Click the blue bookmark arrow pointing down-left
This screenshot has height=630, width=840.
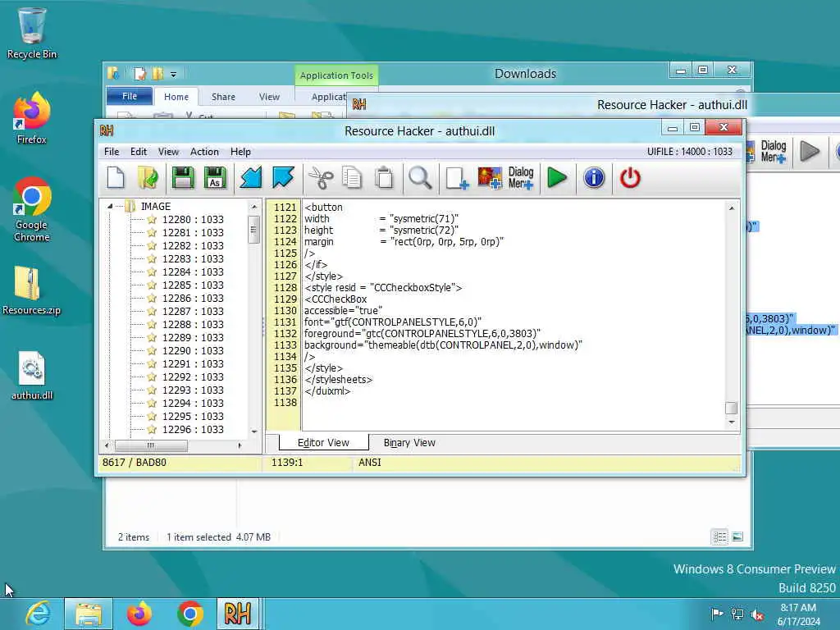click(x=251, y=178)
